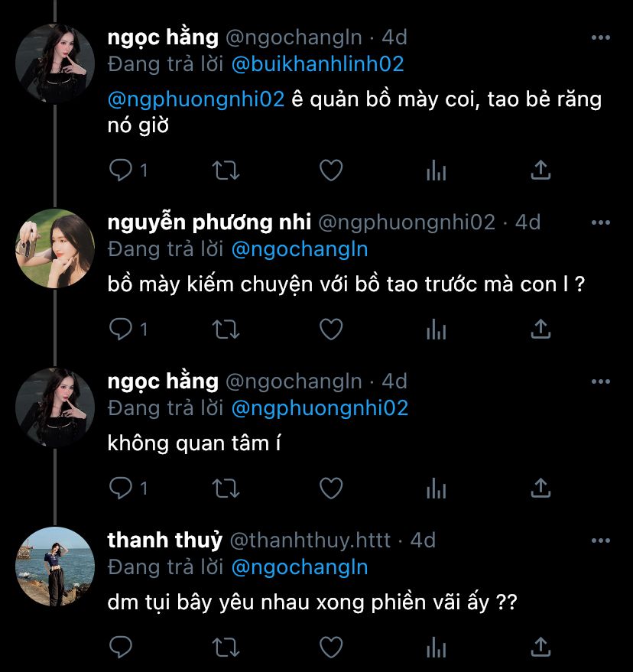This screenshot has width=633, height=672.
Task: Like the tweet about "bẻ răng nó giờ"
Action: tap(330, 170)
